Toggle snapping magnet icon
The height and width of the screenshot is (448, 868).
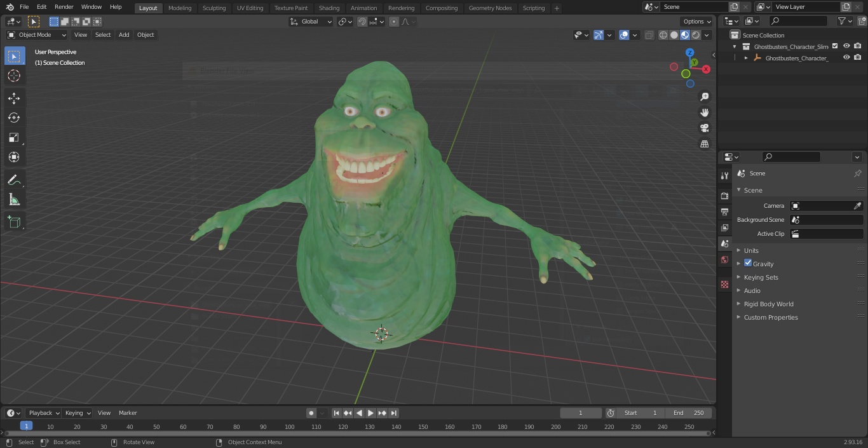[x=362, y=22]
